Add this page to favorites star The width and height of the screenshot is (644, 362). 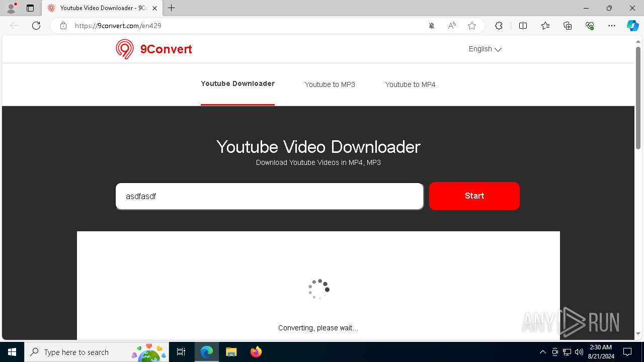[472, 26]
